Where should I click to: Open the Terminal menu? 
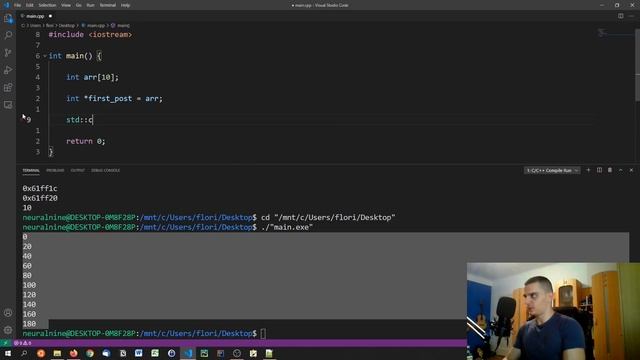point(107,5)
